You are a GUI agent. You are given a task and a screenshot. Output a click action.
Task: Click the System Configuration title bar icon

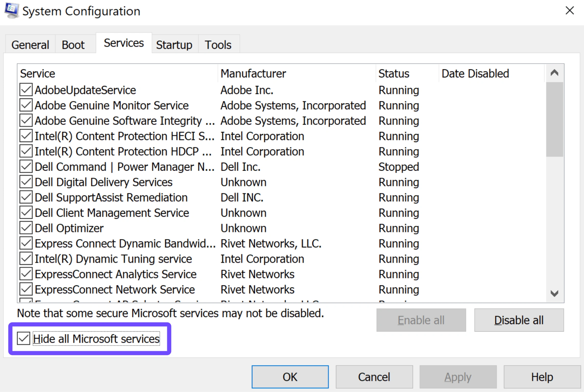click(x=12, y=11)
